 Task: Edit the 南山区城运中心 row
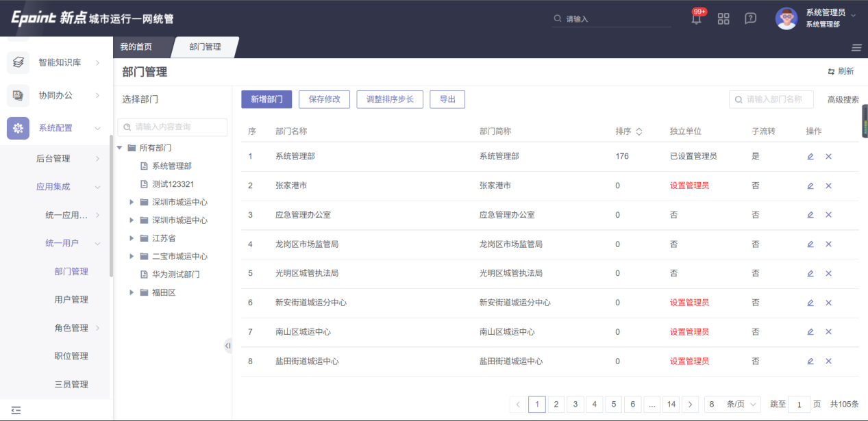coord(810,332)
